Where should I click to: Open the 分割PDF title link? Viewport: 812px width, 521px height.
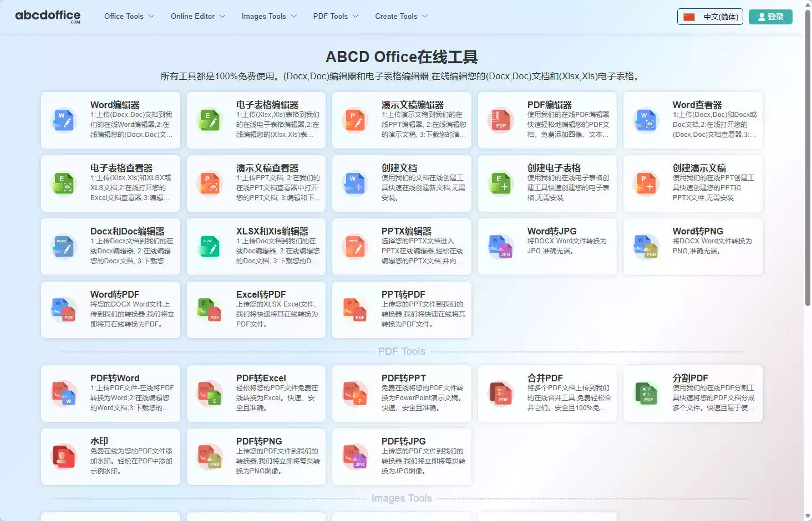[691, 378]
